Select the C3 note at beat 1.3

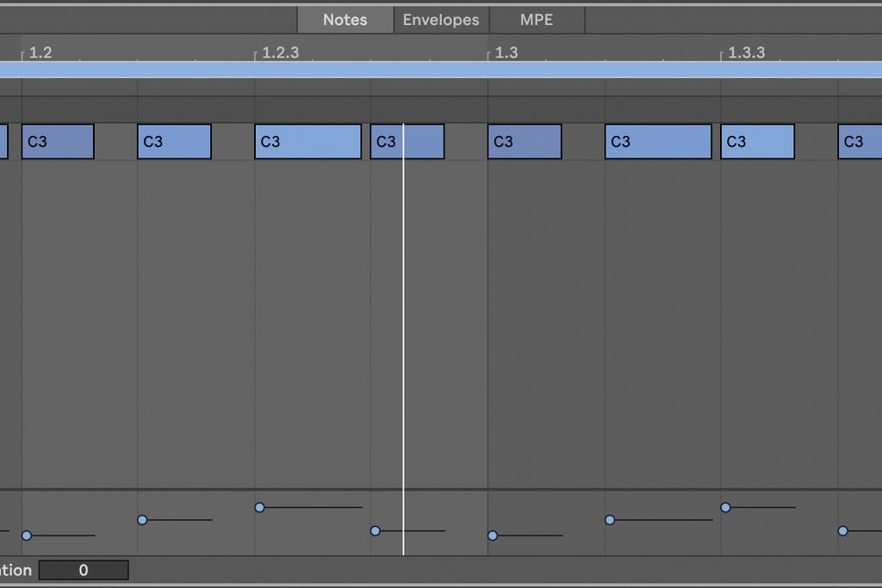coord(524,140)
